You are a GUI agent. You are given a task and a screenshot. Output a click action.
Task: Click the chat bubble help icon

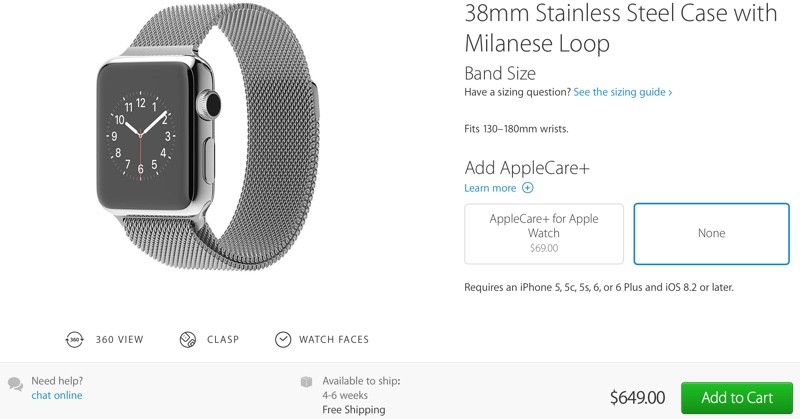click(15, 384)
